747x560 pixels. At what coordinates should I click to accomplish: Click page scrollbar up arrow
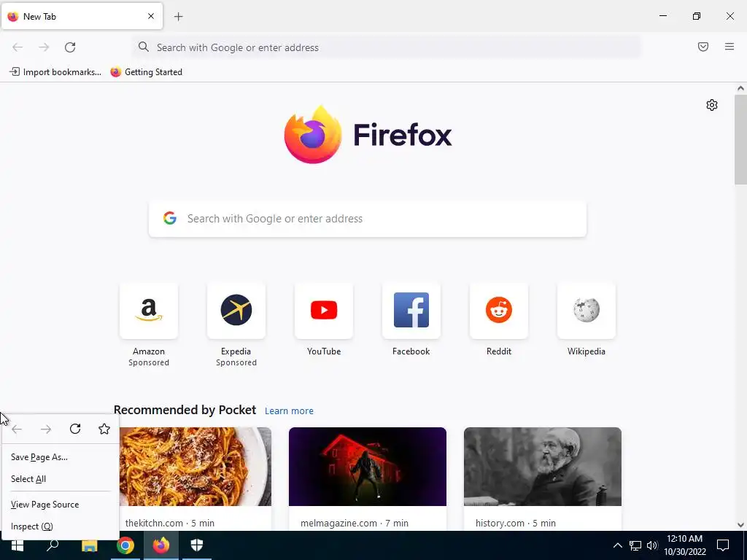pyautogui.click(x=740, y=88)
